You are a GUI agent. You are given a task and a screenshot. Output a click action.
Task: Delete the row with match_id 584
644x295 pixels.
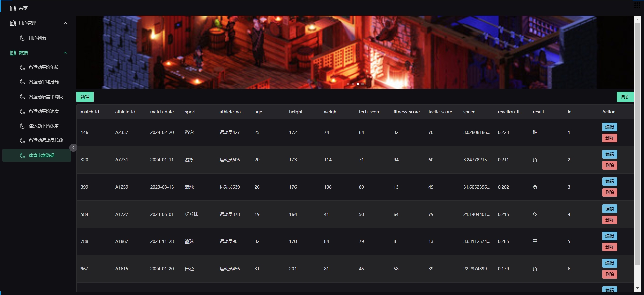point(610,220)
